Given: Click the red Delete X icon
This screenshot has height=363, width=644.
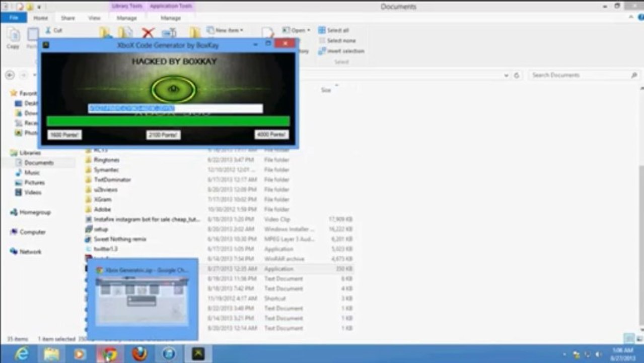Looking at the screenshot, I should click(148, 33).
